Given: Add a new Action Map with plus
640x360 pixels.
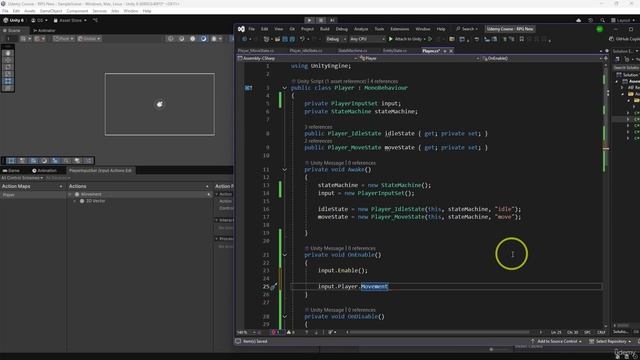Looking at the screenshot, I should point(61,187).
